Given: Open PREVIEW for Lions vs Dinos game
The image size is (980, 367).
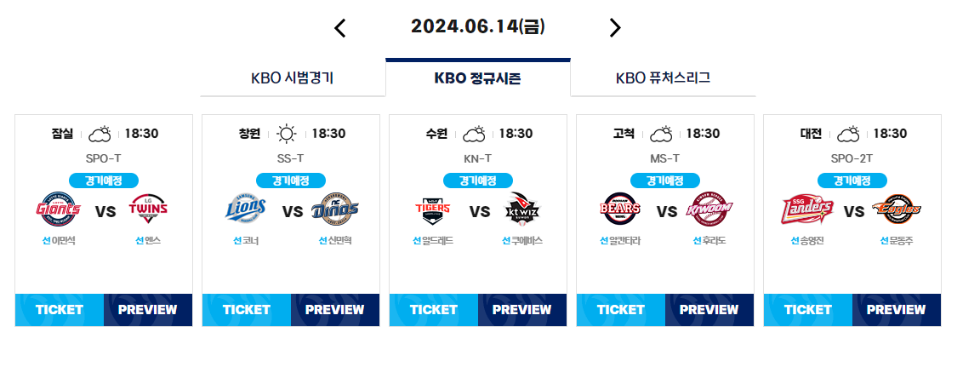Looking at the screenshot, I should (335, 309).
